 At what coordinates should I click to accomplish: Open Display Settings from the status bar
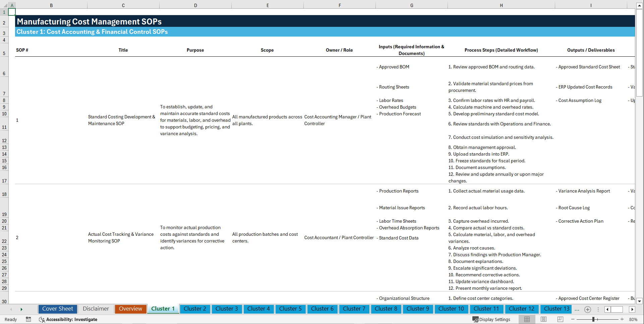pos(492,319)
